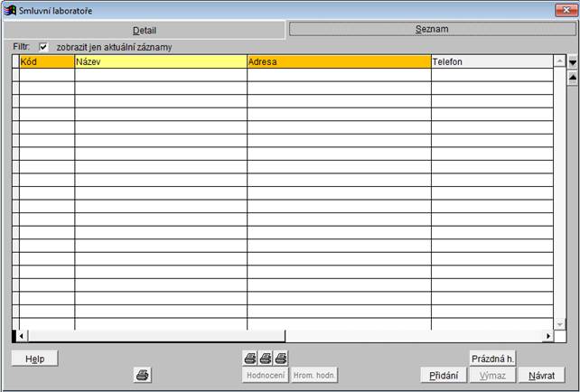580x392 pixels.
Task: Click the black down-arrow button beside the table
Action: pos(572,62)
